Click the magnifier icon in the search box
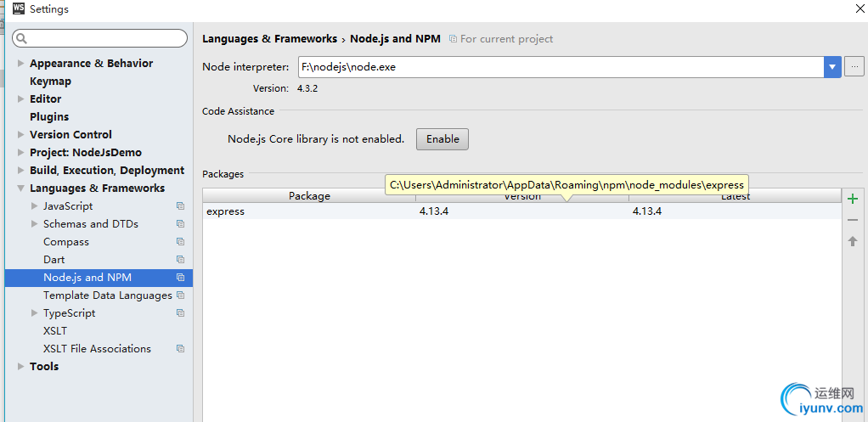 pyautogui.click(x=21, y=38)
